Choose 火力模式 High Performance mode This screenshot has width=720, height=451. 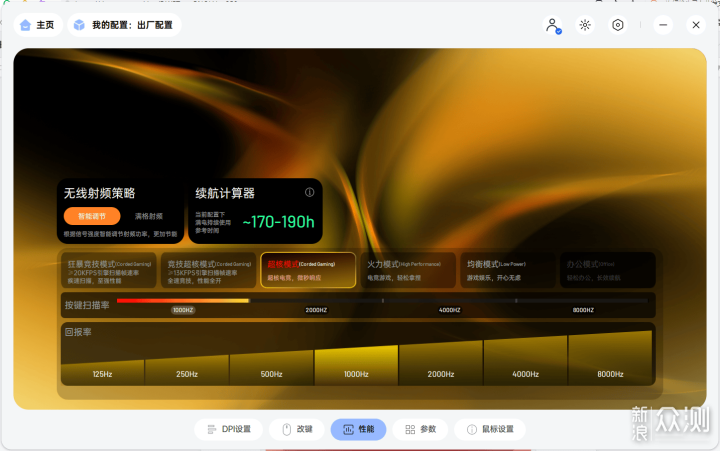tap(408, 271)
